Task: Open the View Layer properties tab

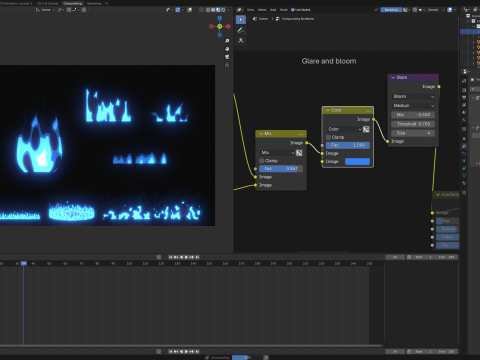Action: click(x=464, y=105)
